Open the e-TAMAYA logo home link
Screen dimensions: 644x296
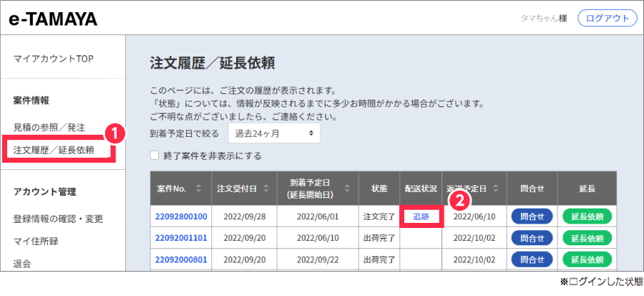click(x=53, y=19)
